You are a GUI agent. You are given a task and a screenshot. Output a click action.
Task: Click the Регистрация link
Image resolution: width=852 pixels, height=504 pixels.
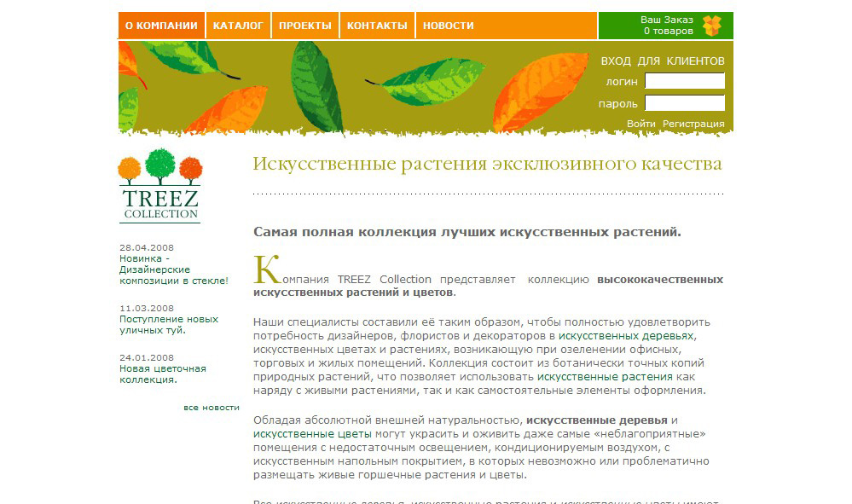[693, 124]
